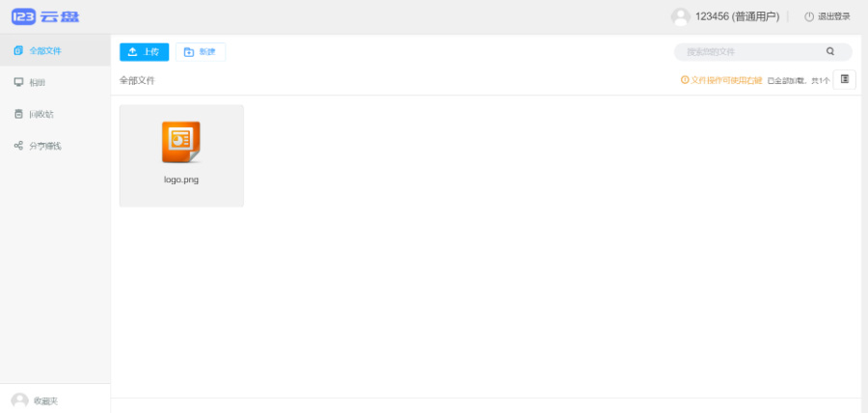Click the share icon in the sidebar

point(18,146)
